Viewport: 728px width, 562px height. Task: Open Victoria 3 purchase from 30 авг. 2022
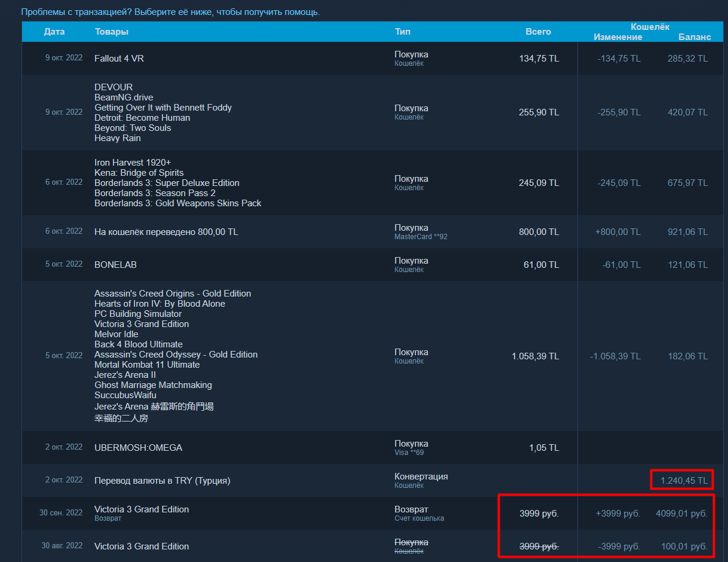(371, 546)
